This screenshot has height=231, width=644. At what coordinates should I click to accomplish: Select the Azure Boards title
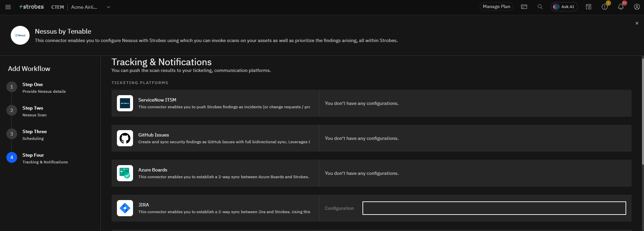coord(153,170)
